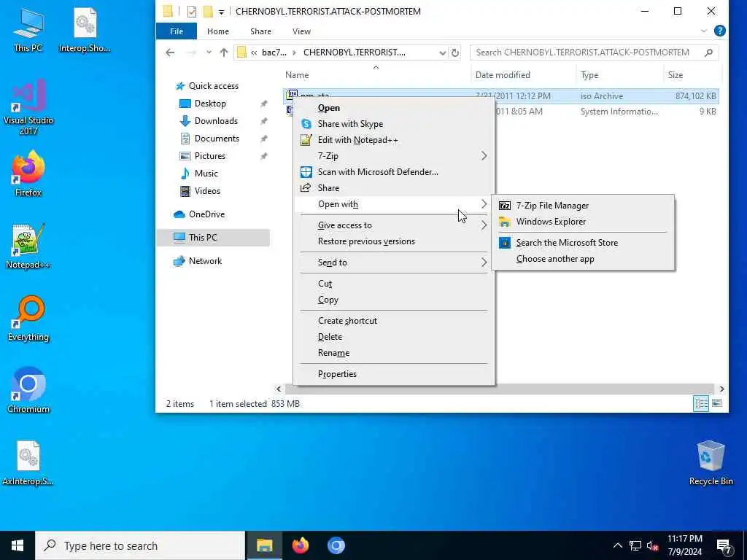Select Interop.Sho... file on desktop
Viewport: 747px width, 560px height.
click(85, 29)
